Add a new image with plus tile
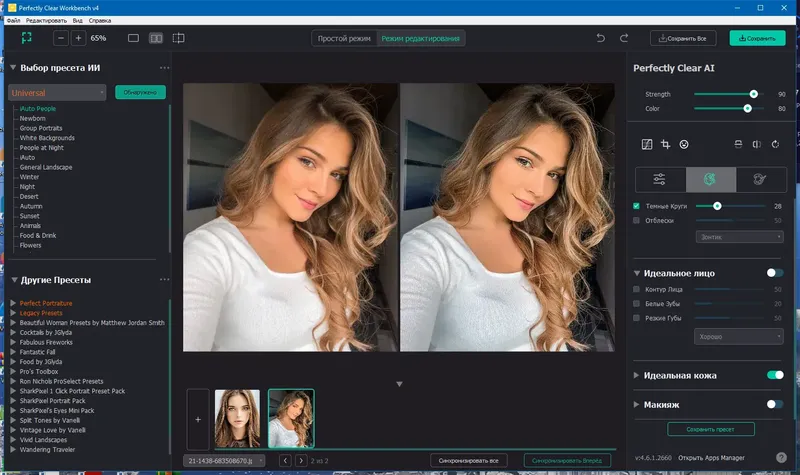The width and height of the screenshot is (800, 475). (198, 419)
